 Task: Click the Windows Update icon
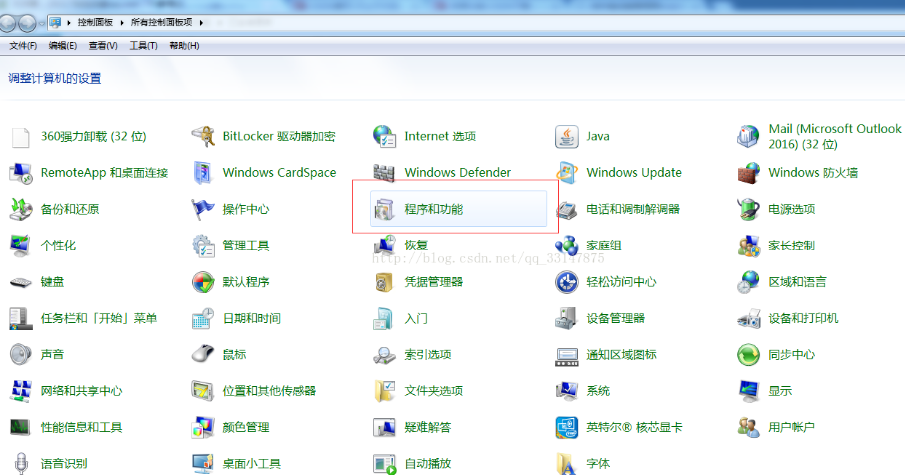pyautogui.click(x=566, y=173)
